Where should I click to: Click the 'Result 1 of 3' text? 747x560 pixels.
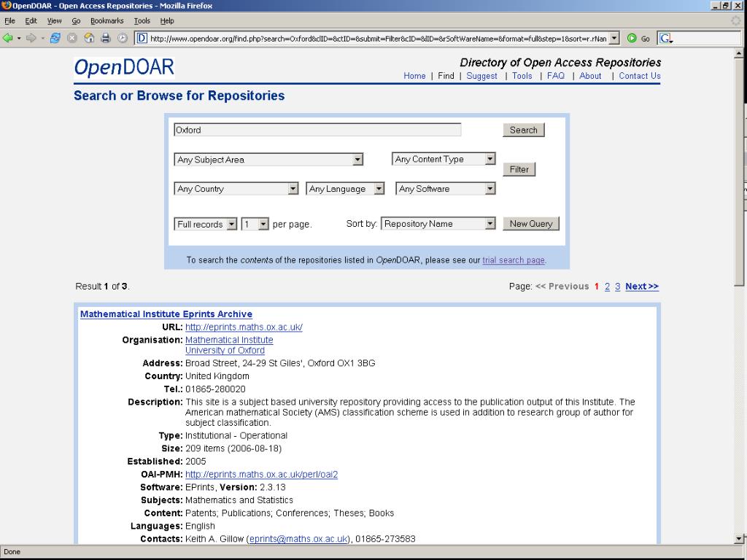pos(102,286)
